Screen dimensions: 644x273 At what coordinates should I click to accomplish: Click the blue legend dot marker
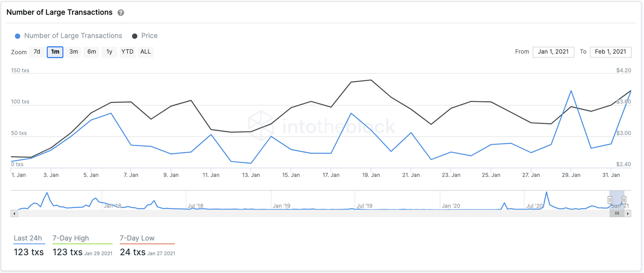(18, 36)
